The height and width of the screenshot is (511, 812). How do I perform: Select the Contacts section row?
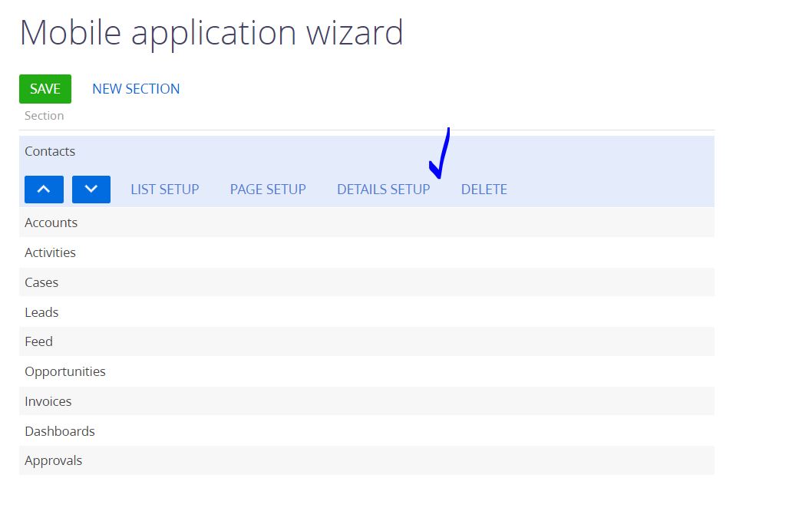51,152
